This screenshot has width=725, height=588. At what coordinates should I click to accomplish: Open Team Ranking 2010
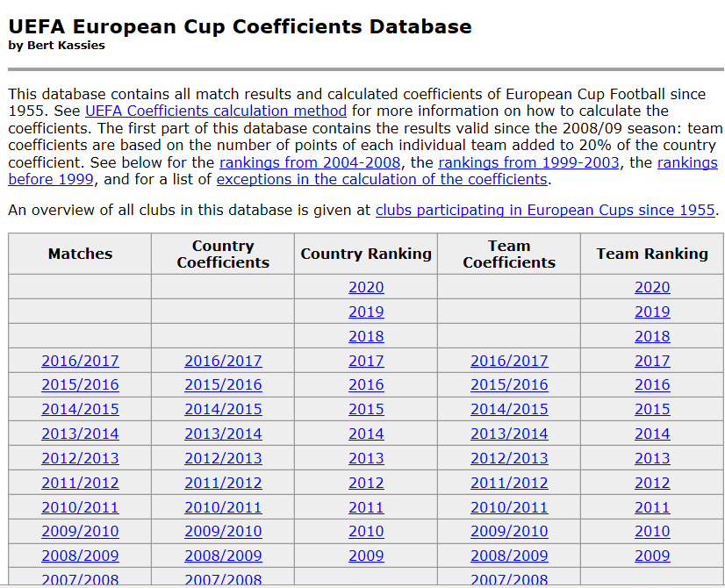[x=652, y=531]
